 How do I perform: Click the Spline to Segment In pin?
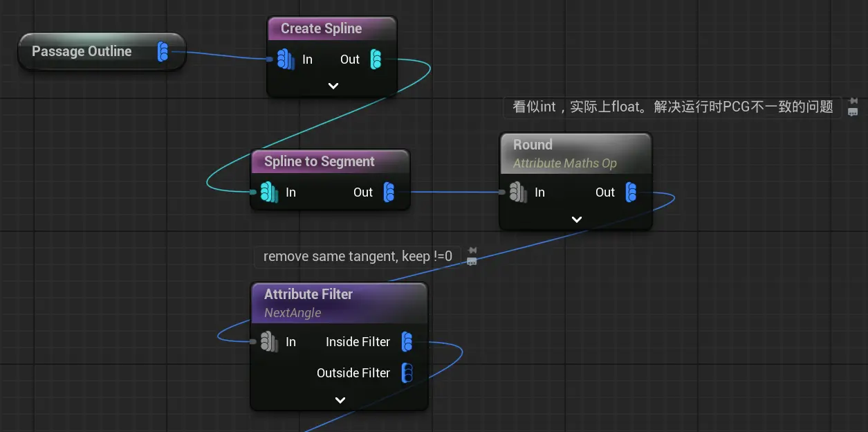point(268,192)
